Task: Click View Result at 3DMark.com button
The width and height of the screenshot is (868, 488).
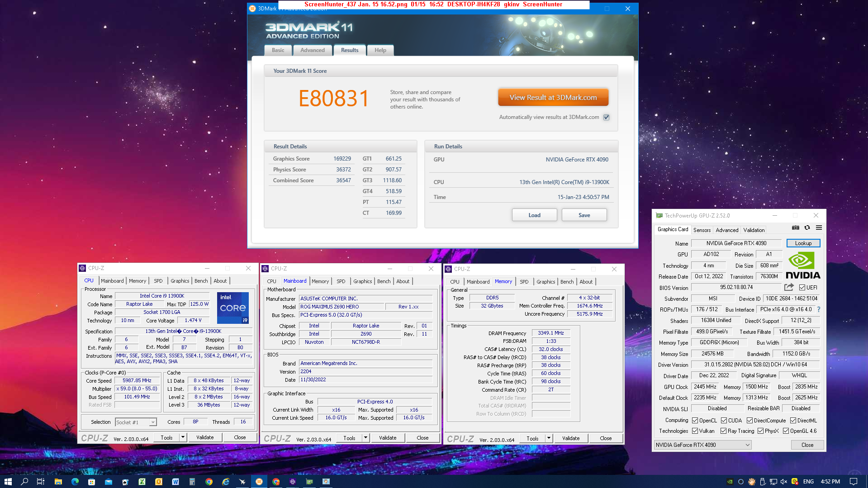Action: pyautogui.click(x=553, y=97)
